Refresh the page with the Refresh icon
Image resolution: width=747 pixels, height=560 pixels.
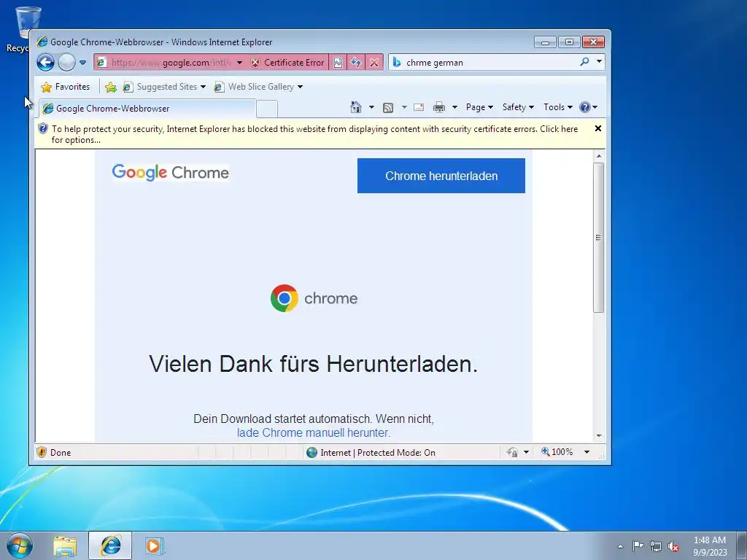[x=356, y=63]
